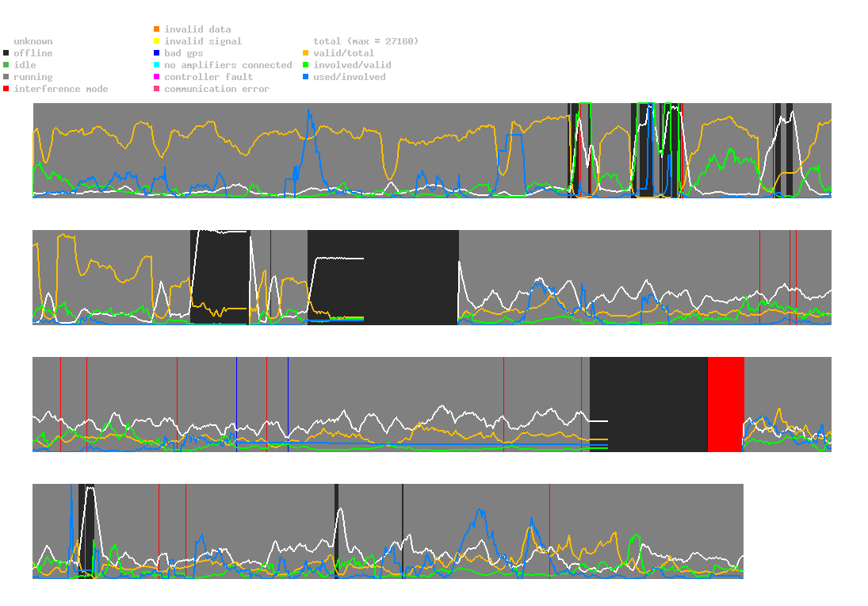Select the "invalid signal" legend label

pyautogui.click(x=203, y=41)
